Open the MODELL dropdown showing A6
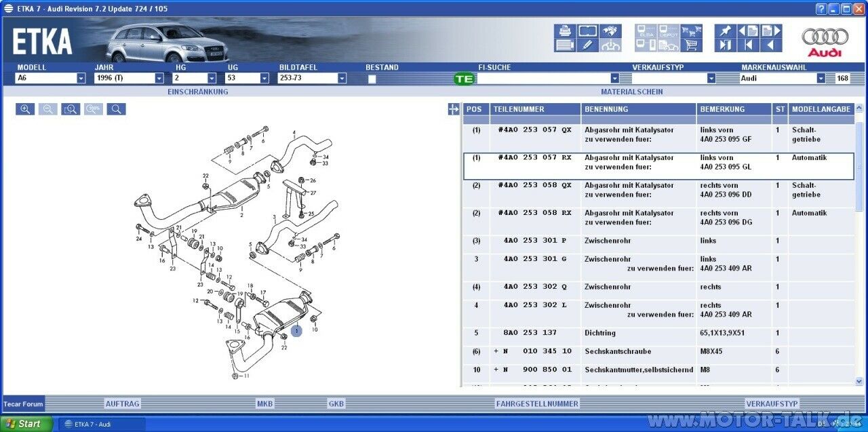This screenshot has width=868, height=432. [81, 79]
